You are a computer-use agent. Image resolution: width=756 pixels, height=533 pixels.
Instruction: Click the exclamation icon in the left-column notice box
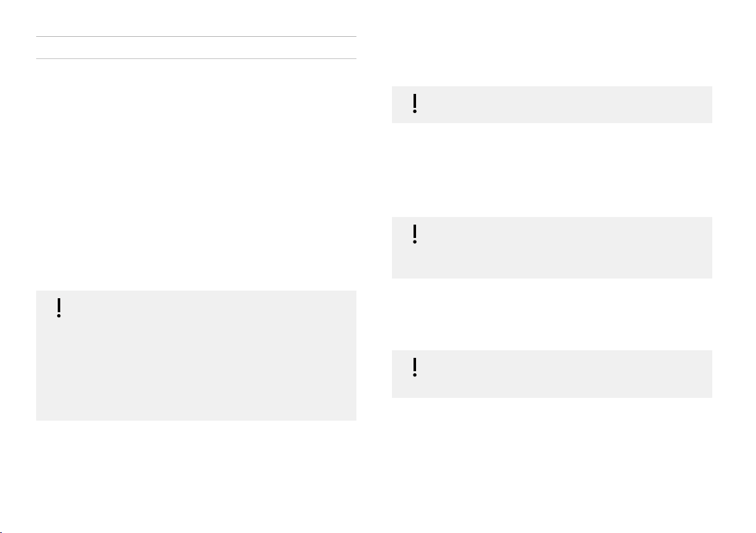coord(59,308)
